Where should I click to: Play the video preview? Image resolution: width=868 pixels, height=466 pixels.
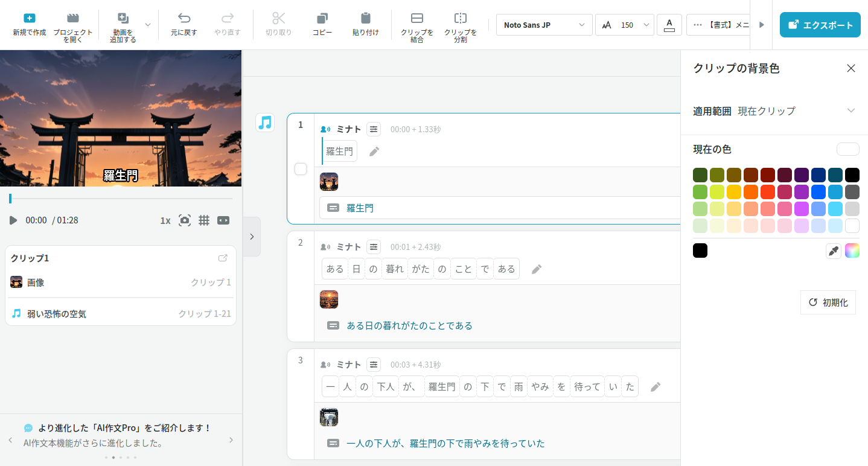click(x=13, y=220)
